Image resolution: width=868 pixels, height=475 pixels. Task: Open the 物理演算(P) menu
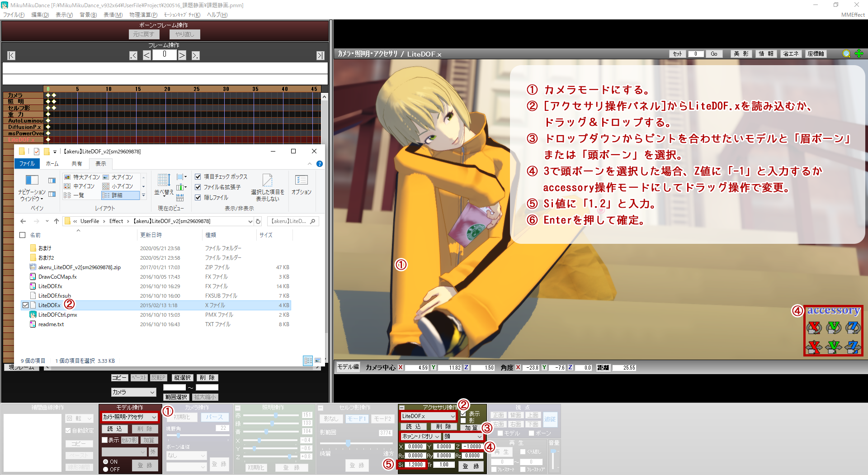click(x=143, y=14)
